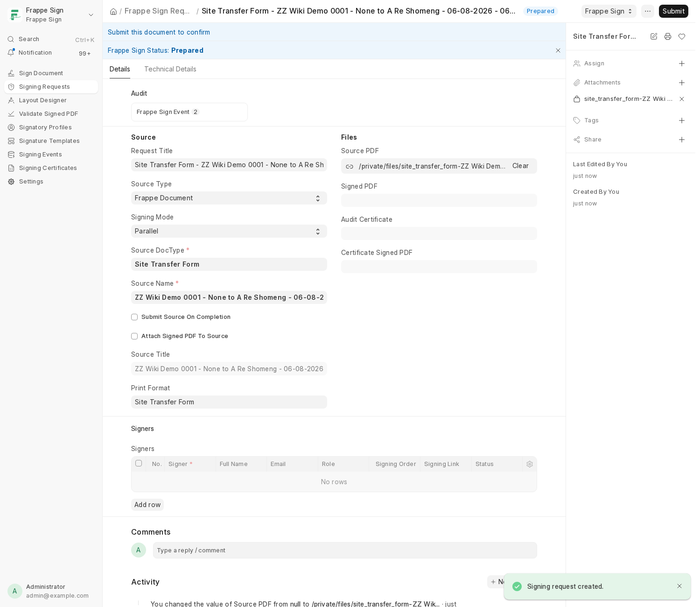Screen dimensions: 700x607
Task: Expand the Frappe Sign workspace switcher chevron
Action: (91, 15)
